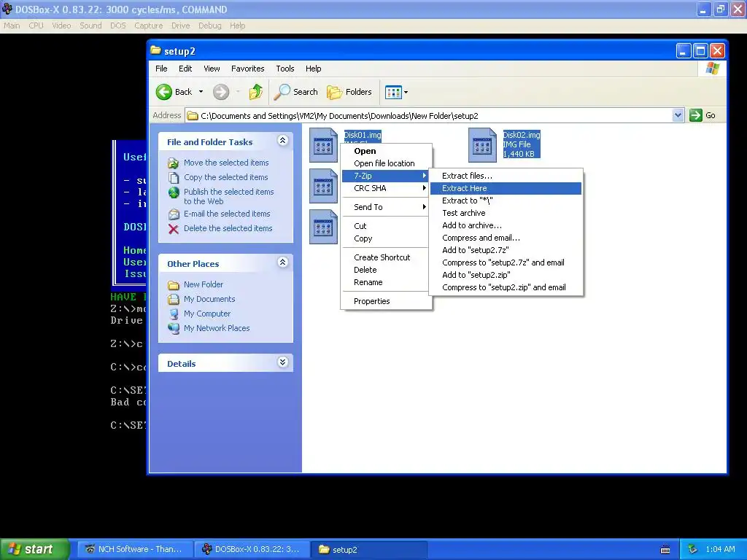Choose Open file location

pos(385,163)
